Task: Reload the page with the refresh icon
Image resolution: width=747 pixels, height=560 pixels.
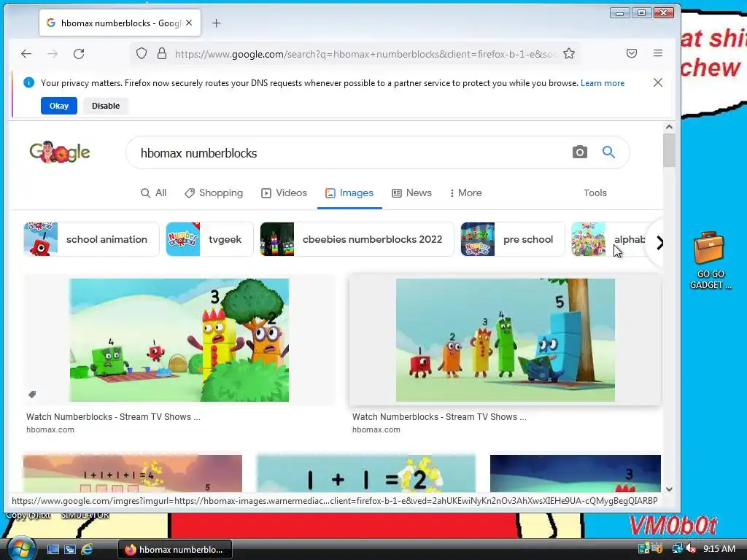Action: (x=79, y=54)
